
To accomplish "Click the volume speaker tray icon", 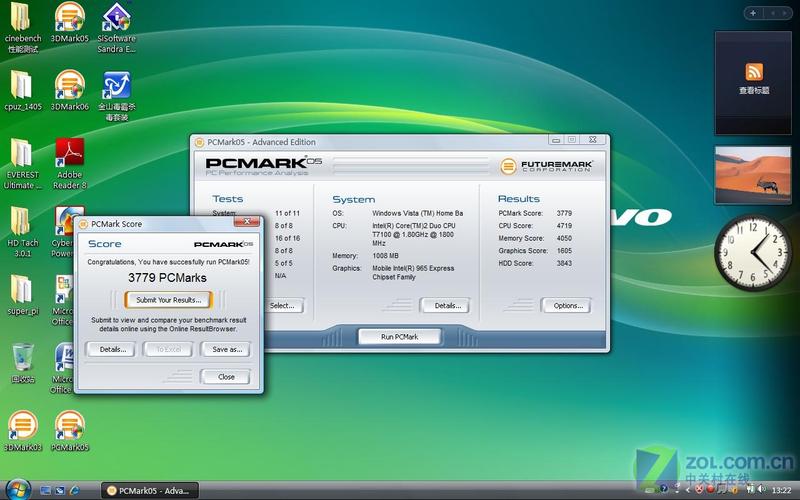I will (x=762, y=489).
